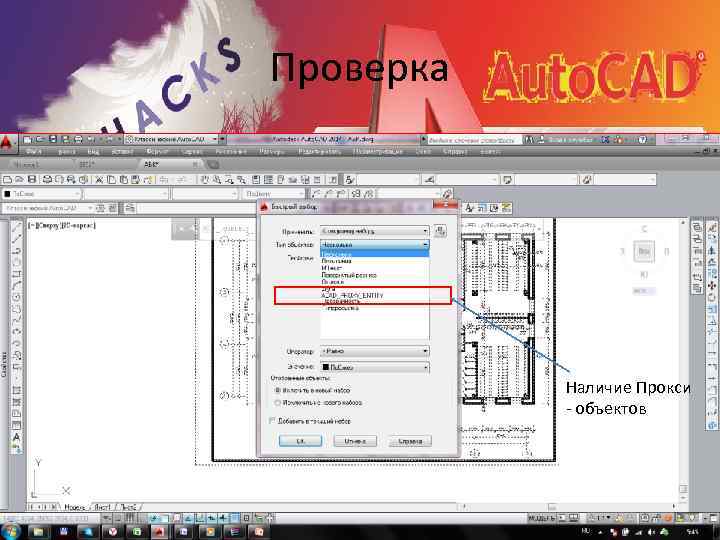
Task: Select radio 'Исключить из нового набора'
Action: tap(277, 403)
